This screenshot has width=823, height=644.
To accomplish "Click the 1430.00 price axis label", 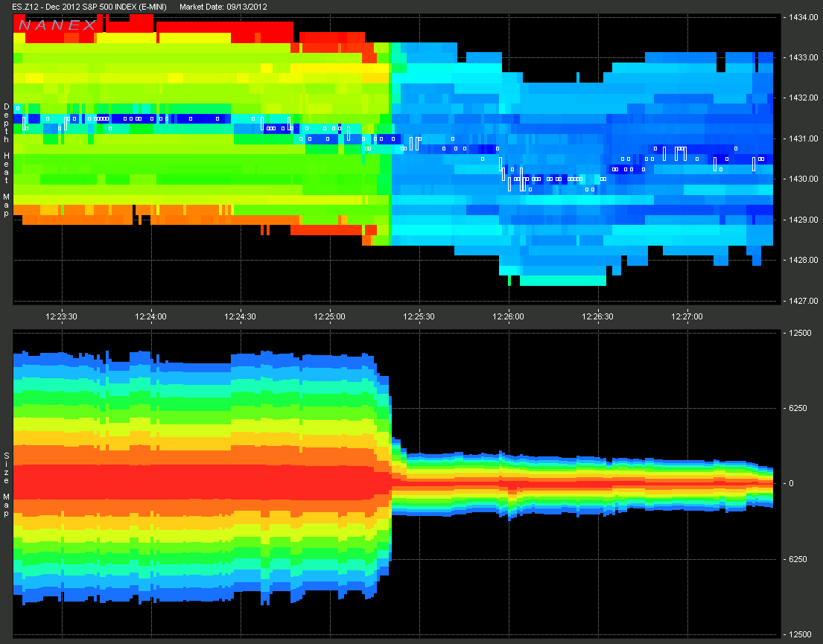I will coord(803,179).
